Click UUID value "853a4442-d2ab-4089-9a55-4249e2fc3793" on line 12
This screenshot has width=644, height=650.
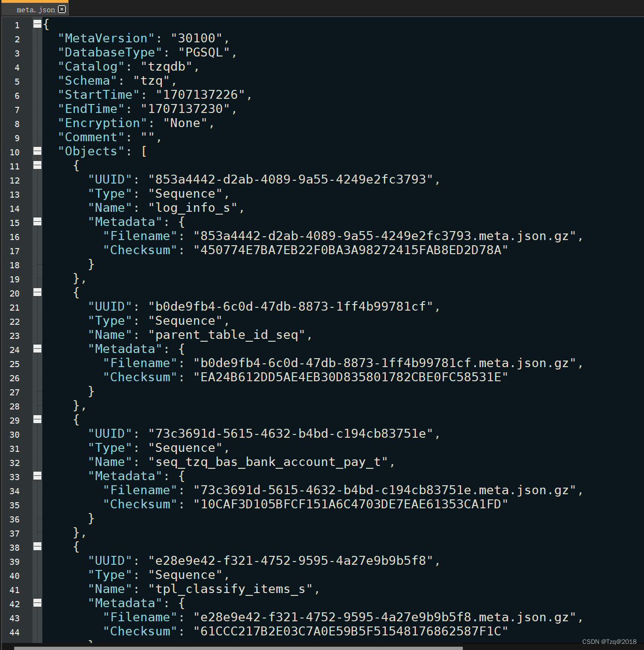pos(291,179)
